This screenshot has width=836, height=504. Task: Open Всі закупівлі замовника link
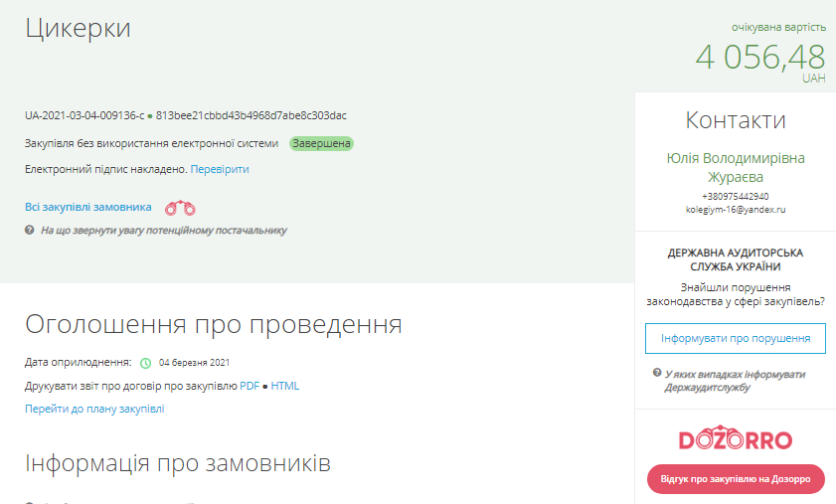click(88, 207)
